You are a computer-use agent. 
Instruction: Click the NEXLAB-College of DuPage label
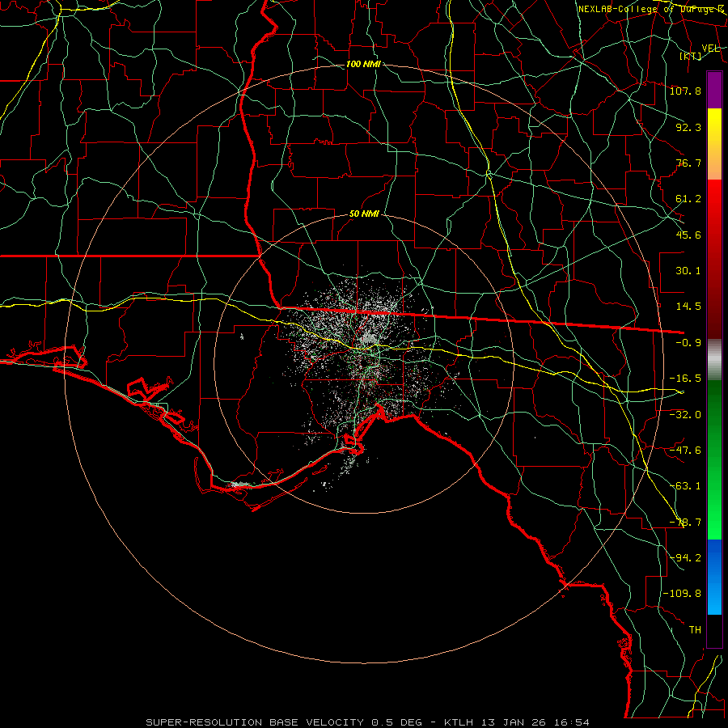click(x=650, y=9)
